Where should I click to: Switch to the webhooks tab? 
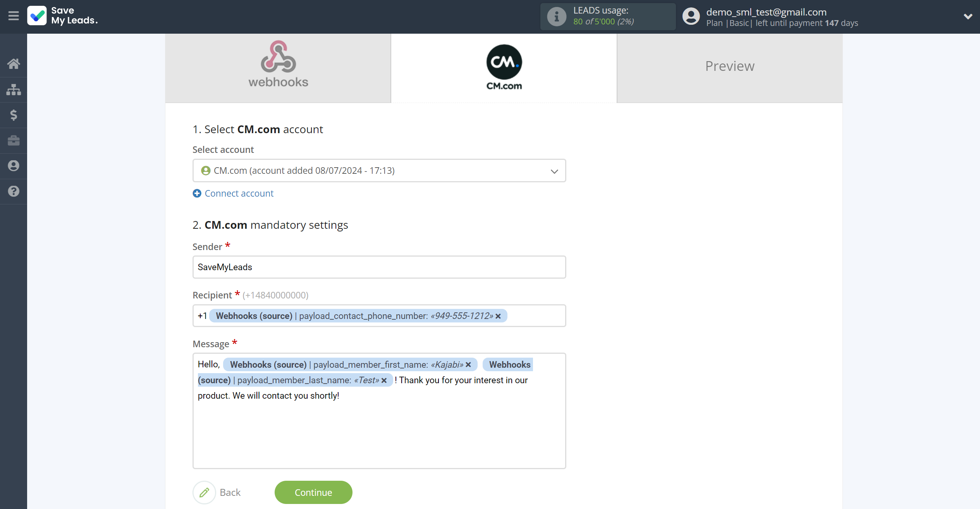point(278,68)
